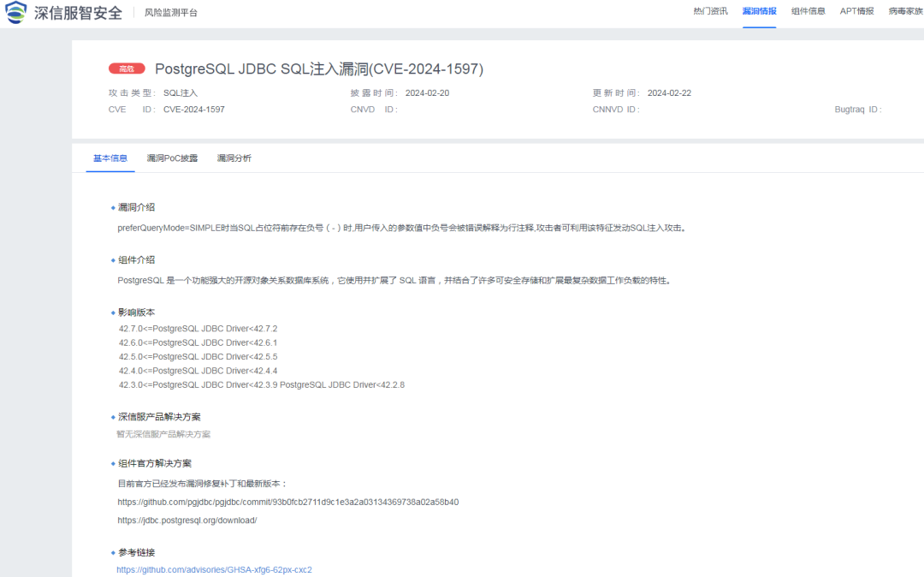
Task: Click the Bugtraq ID label
Action: click(x=858, y=110)
